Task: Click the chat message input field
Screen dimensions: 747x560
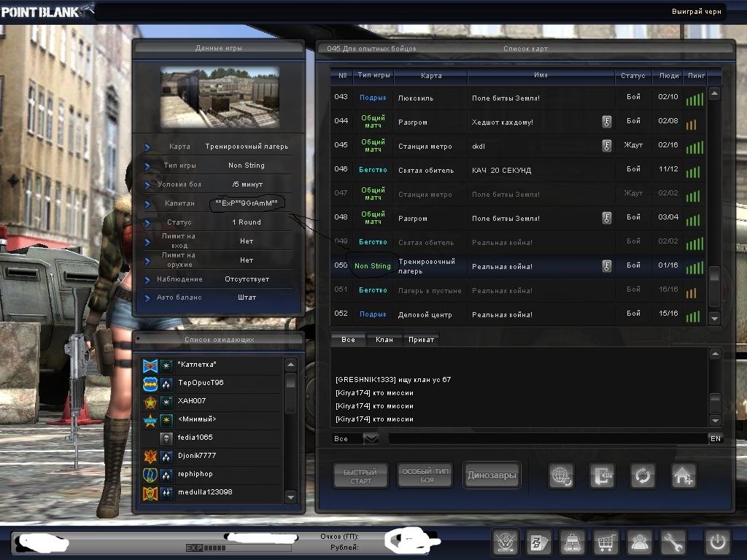Action: (547, 438)
